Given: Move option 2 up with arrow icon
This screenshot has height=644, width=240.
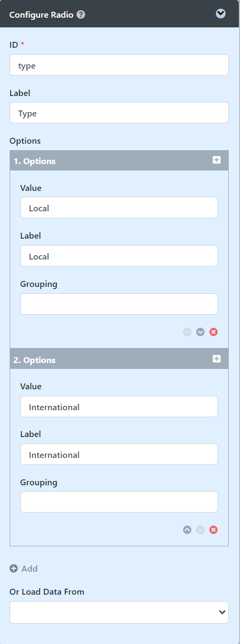Looking at the screenshot, I should 187,530.
